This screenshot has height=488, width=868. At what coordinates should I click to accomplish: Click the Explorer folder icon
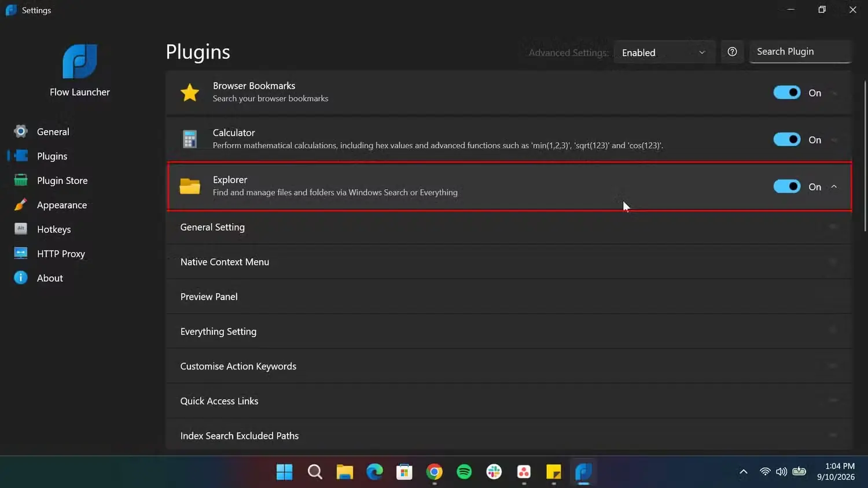point(190,186)
